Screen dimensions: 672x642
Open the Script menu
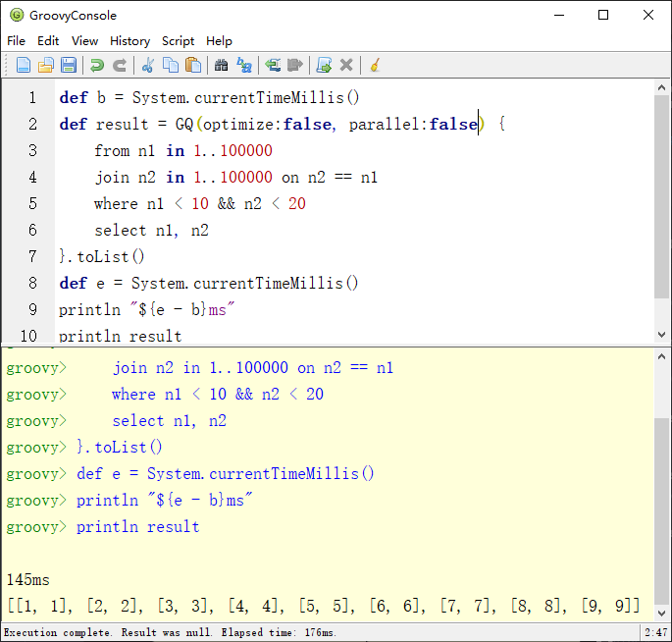click(178, 41)
